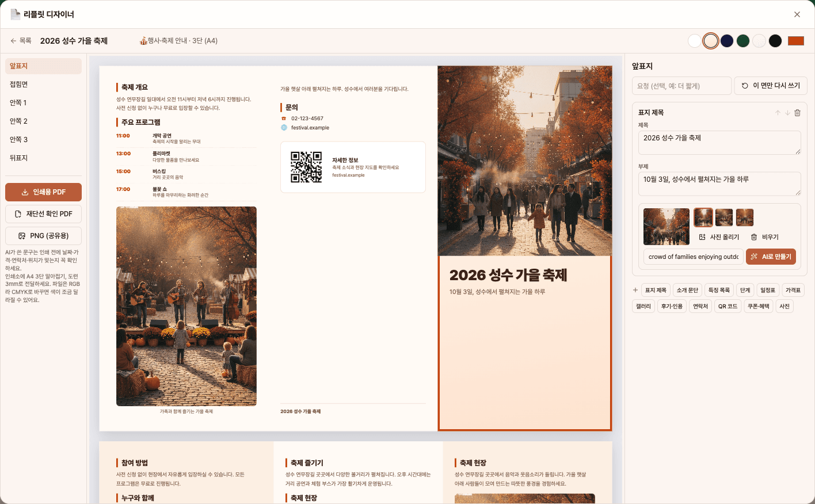Image resolution: width=815 pixels, height=504 pixels.
Task: Export the 재단선 확인 PDF
Action: pyautogui.click(x=43, y=214)
